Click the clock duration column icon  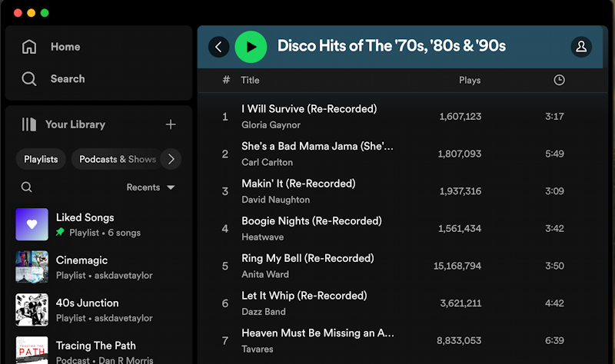(559, 80)
